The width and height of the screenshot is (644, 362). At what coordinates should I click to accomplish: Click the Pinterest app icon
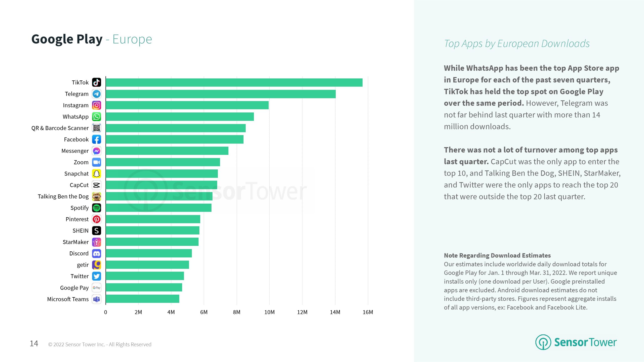pos(97,219)
